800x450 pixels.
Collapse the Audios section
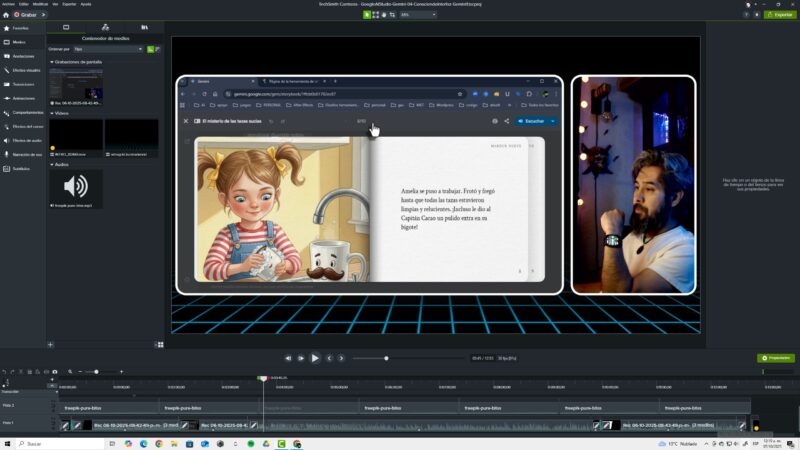(x=52, y=165)
